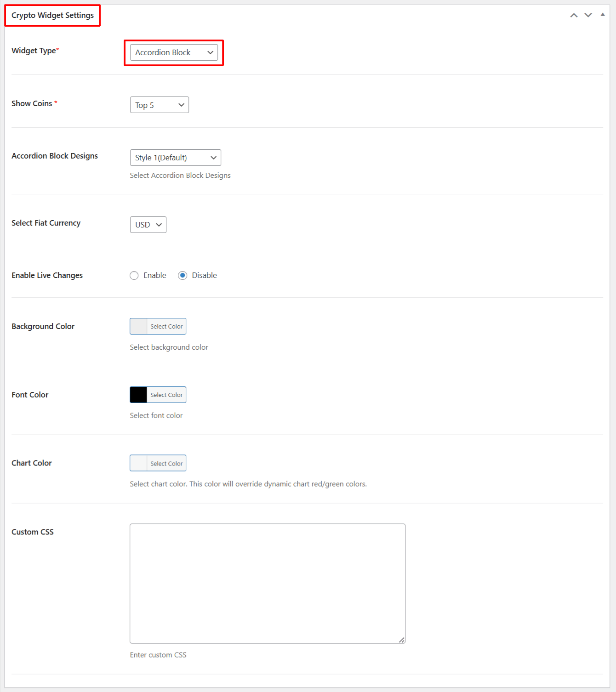This screenshot has width=616, height=692.
Task: Move the widget panel up using the up chevron
Action: 573,15
